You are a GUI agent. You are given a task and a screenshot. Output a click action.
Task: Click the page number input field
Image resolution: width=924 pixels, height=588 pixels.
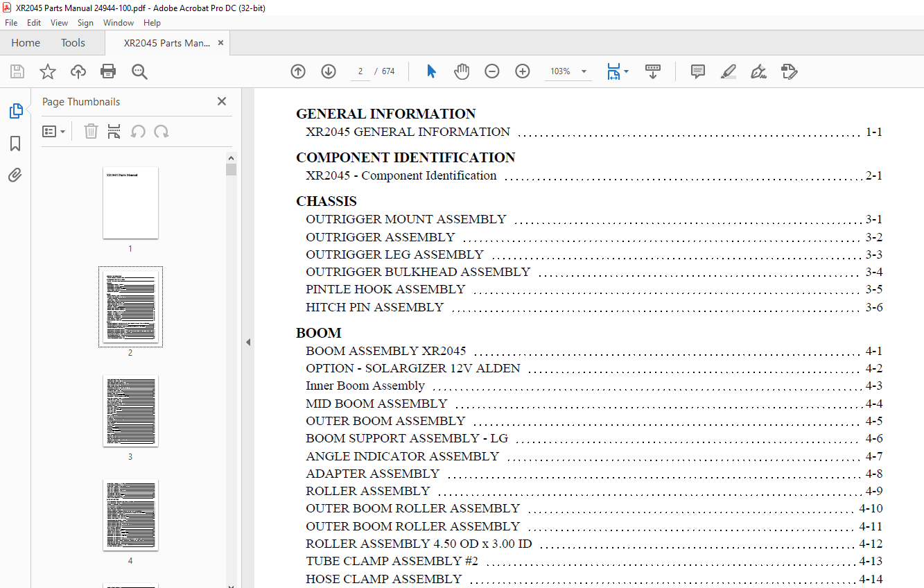360,71
